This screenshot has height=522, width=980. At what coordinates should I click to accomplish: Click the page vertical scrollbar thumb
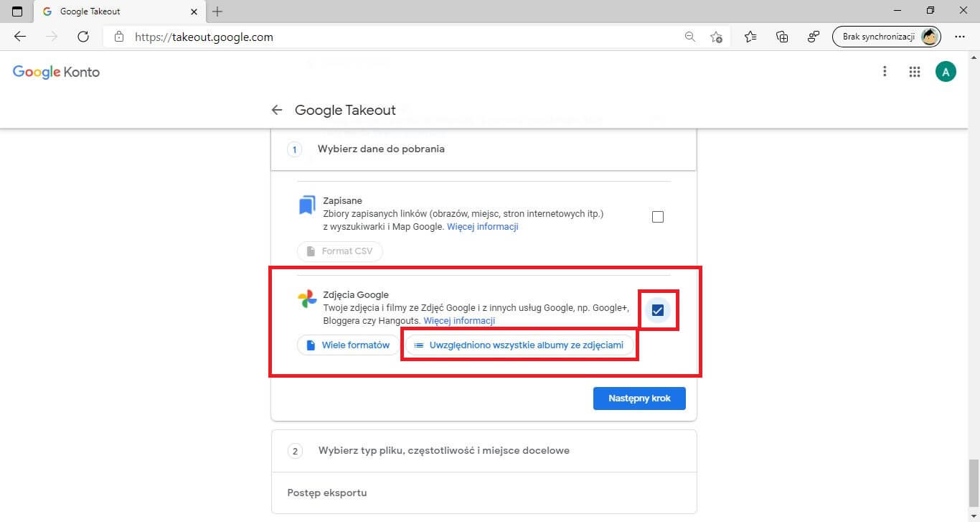click(x=974, y=483)
